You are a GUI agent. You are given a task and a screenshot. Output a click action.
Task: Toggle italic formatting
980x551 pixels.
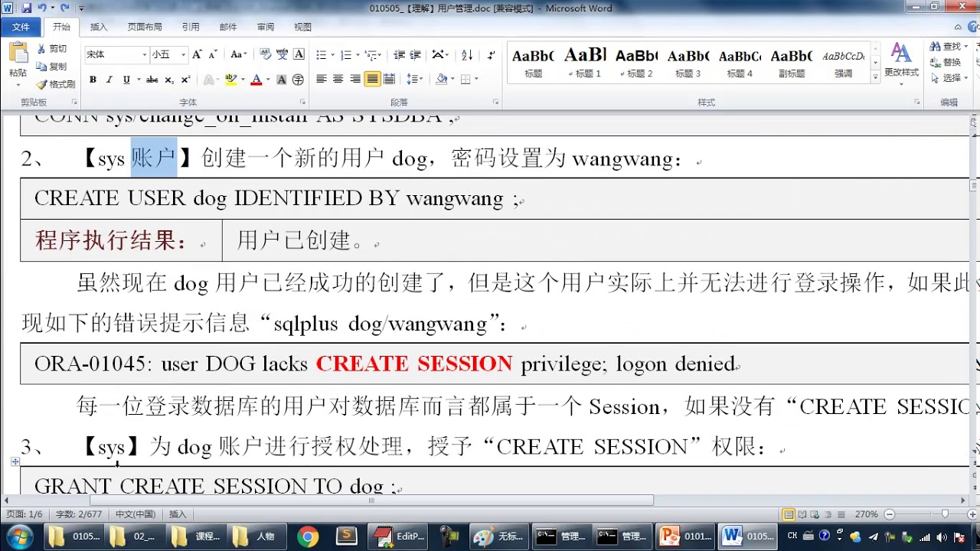(x=109, y=80)
